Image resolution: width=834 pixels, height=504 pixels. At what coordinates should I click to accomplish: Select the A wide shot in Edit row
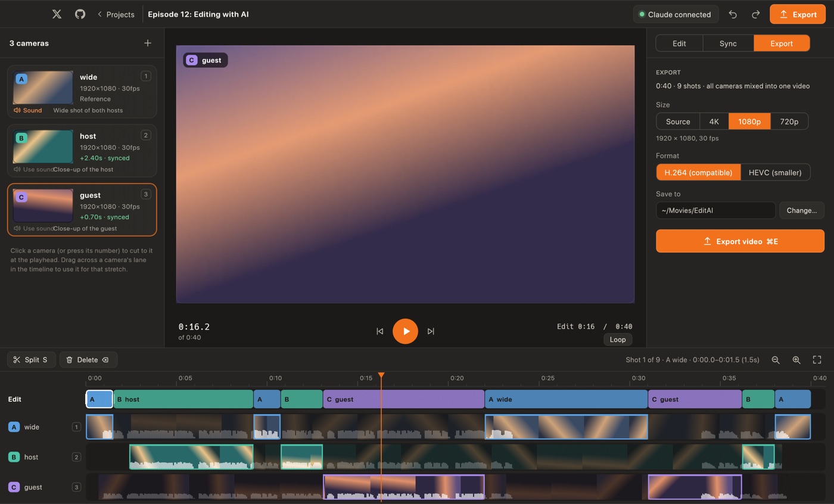(566, 399)
